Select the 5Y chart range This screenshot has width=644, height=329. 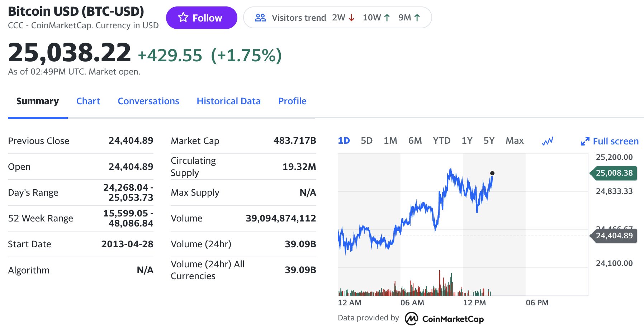coord(489,140)
